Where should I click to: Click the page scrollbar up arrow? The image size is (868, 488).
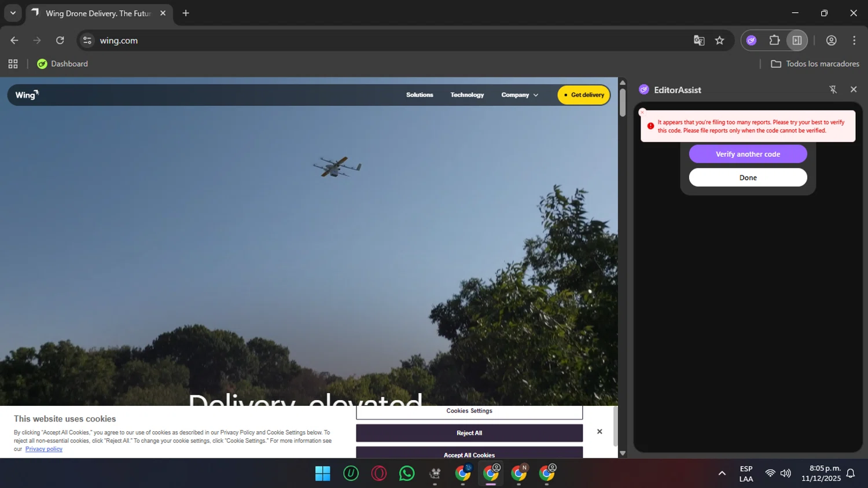[623, 82]
